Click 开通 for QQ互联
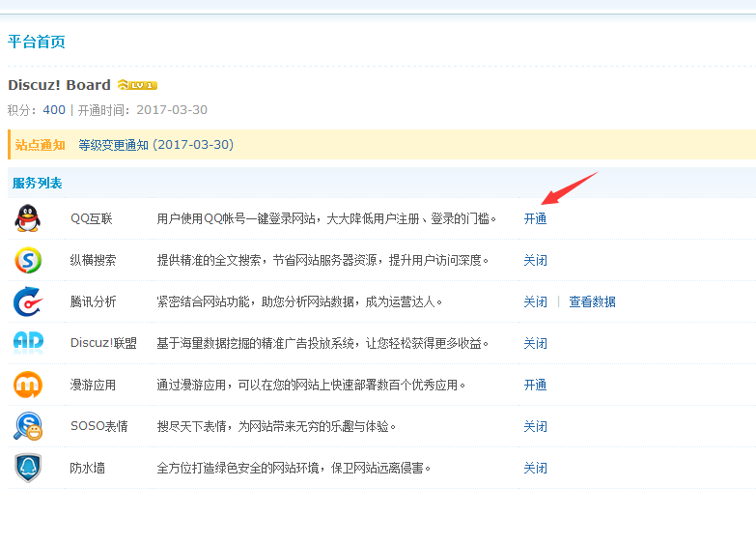 click(535, 219)
